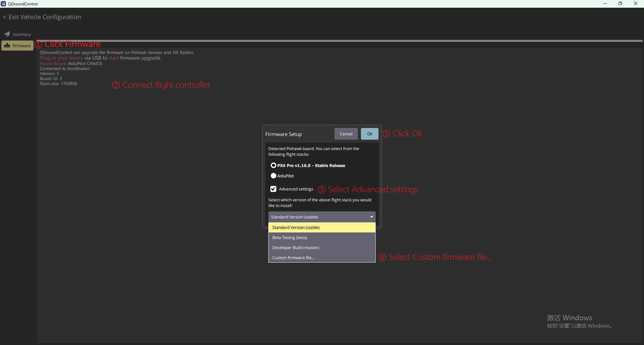
Task: Click Exit Vehicle Configuration text
Action: pos(45,17)
